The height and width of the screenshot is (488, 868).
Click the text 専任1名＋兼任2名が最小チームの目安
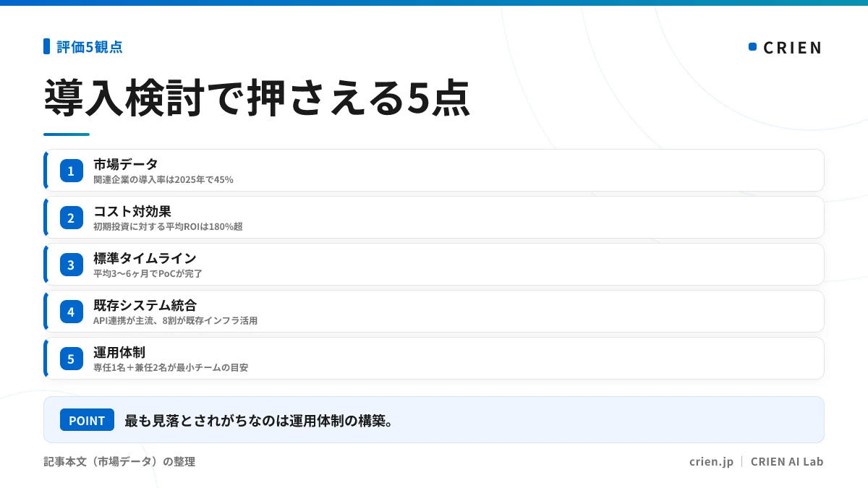pos(171,367)
